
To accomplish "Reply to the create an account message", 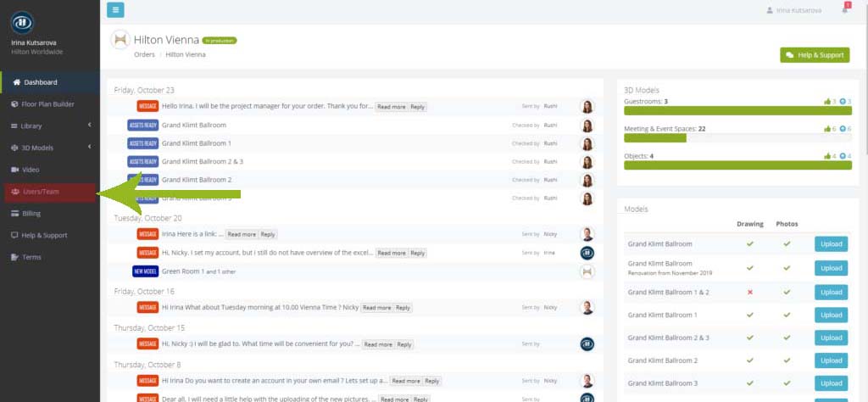I will pos(431,381).
